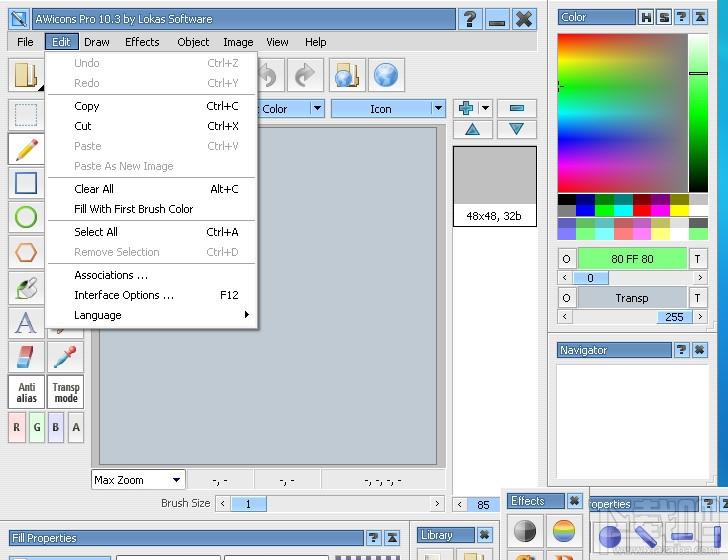Pick the orange Polygon tool

coord(26,252)
